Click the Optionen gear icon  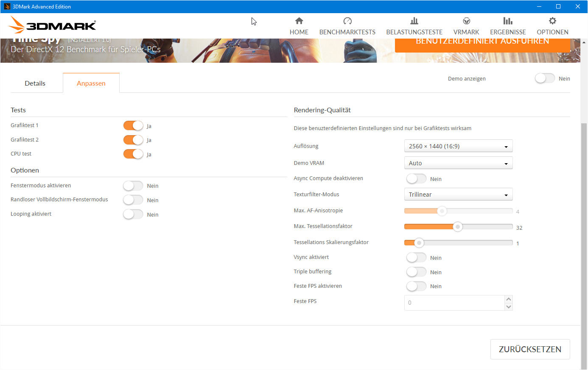click(552, 21)
